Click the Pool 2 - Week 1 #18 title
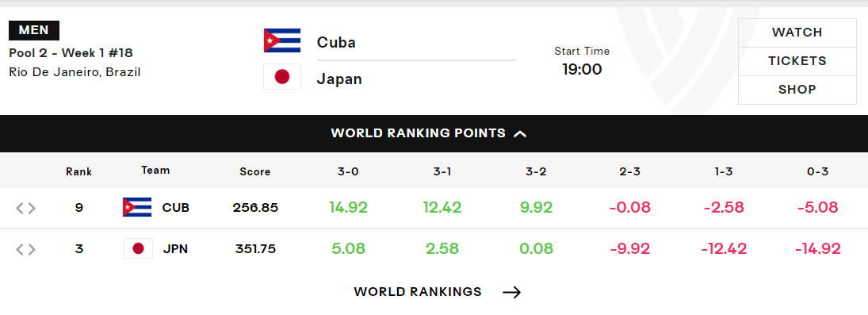Image resolution: width=868 pixels, height=315 pixels. click(x=71, y=53)
